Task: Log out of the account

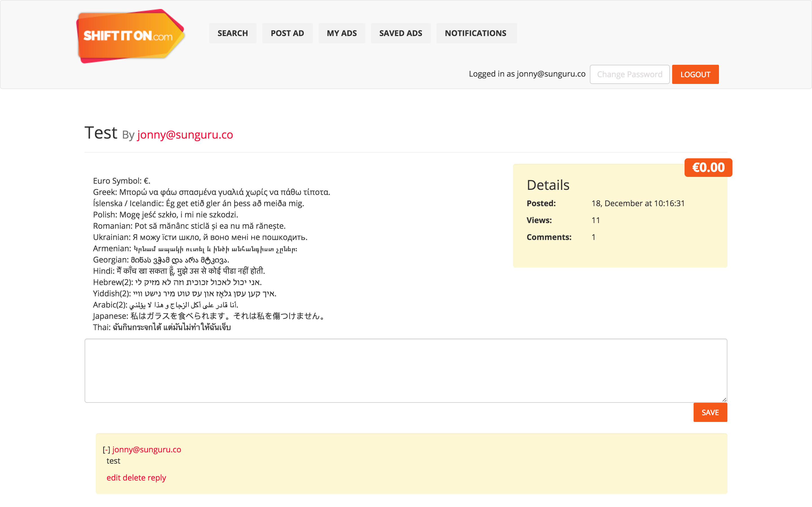Action: (x=695, y=74)
